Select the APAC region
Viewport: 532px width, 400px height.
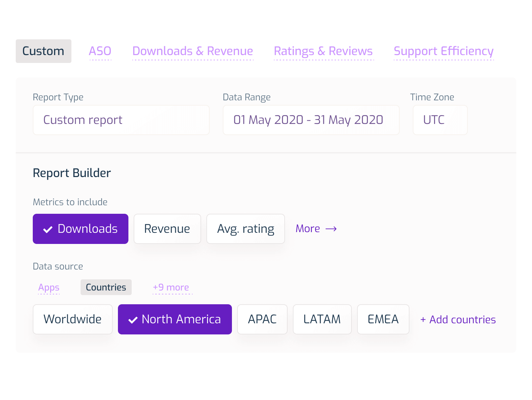pos(262,319)
